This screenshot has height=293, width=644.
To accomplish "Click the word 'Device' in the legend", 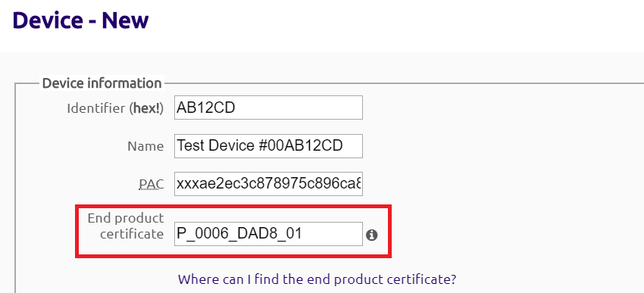I will click(x=62, y=83).
